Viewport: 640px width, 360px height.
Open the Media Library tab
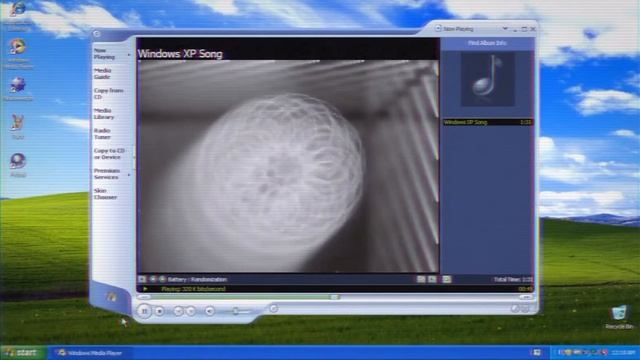pos(104,113)
